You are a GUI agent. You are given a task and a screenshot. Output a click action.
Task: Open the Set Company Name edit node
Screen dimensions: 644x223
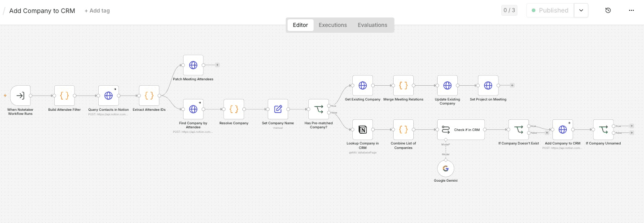point(278,109)
